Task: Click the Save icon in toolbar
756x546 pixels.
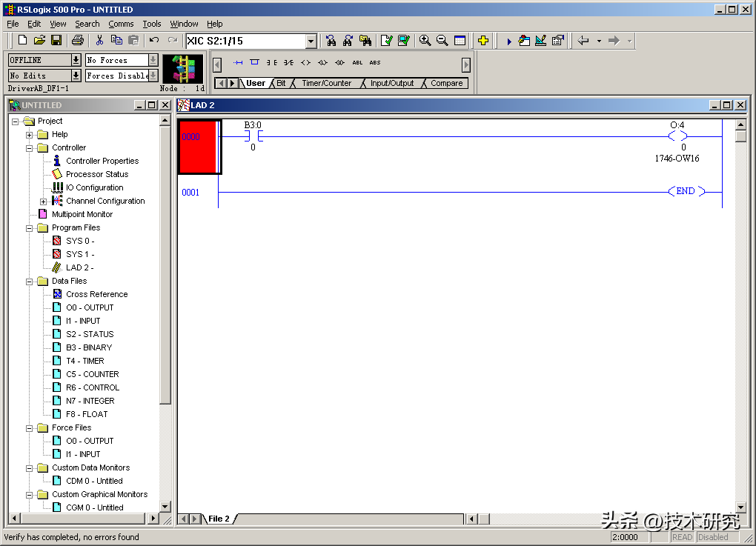Action: pos(56,41)
